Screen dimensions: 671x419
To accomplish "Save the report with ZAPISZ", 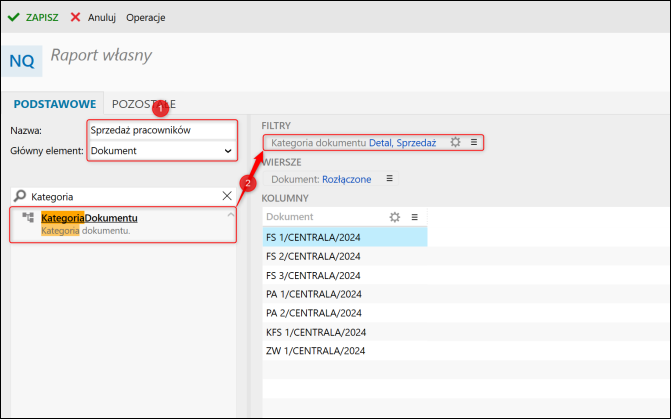I will click(32, 17).
